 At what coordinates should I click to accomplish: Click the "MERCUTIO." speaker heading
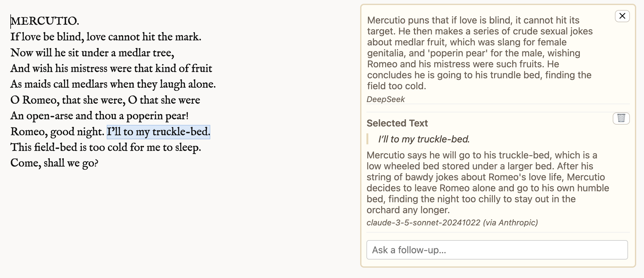point(45,21)
